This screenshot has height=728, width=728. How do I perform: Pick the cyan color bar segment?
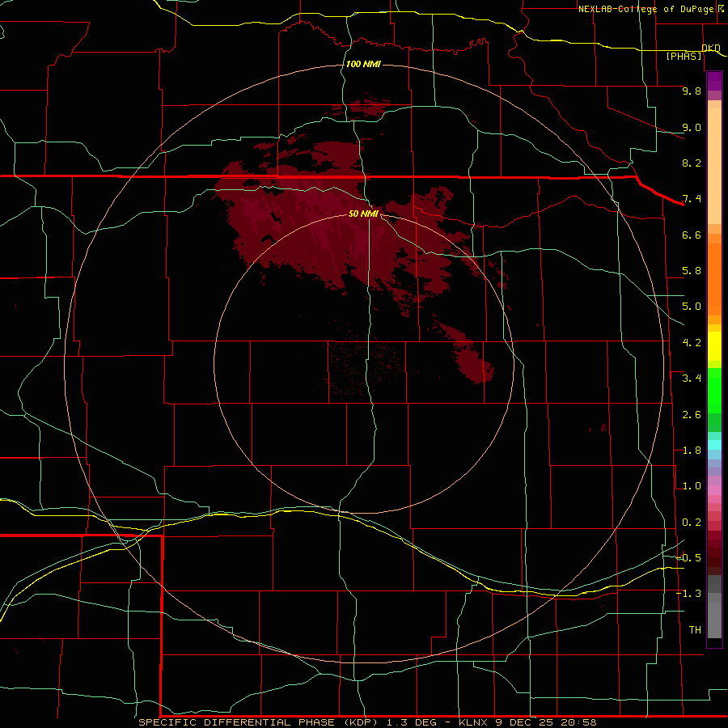coord(714,445)
